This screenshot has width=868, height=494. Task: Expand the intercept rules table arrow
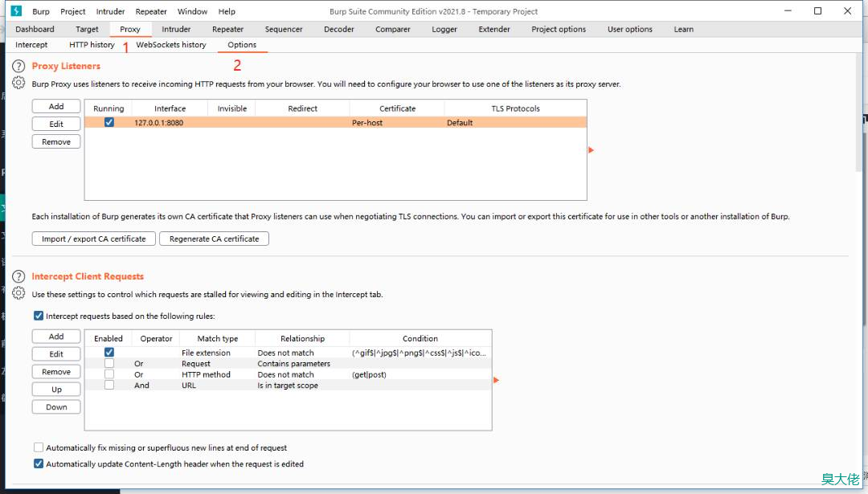pyautogui.click(x=496, y=380)
